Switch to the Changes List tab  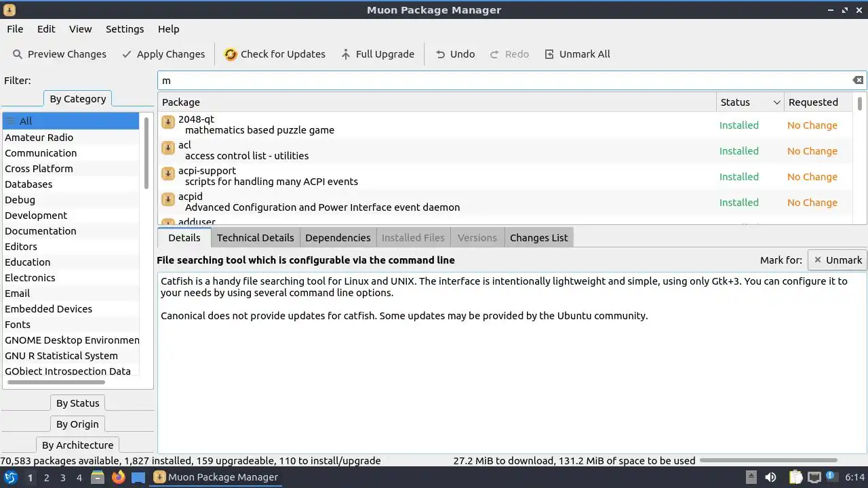coord(538,238)
